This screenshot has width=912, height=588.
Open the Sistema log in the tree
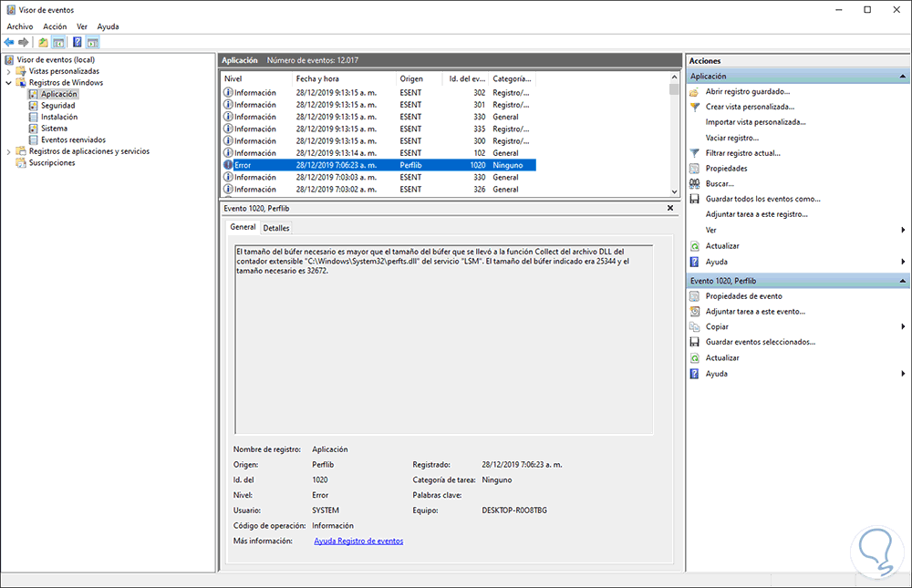click(54, 129)
